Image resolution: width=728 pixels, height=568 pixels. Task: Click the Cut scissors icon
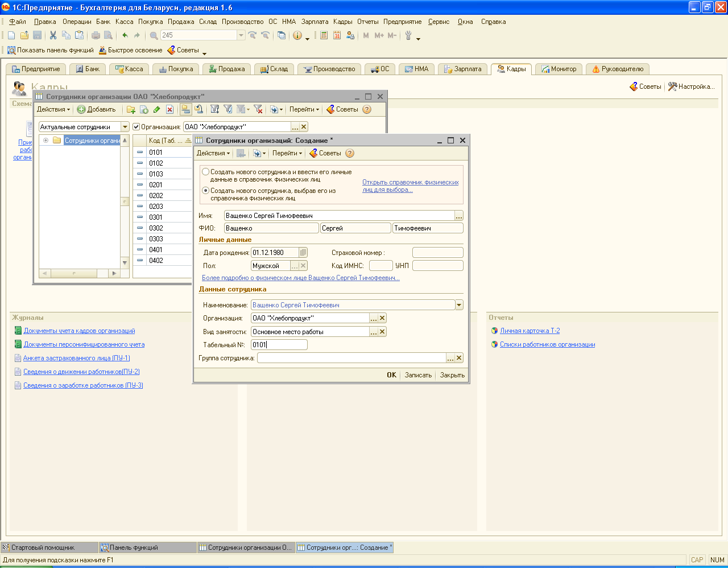[x=53, y=35]
